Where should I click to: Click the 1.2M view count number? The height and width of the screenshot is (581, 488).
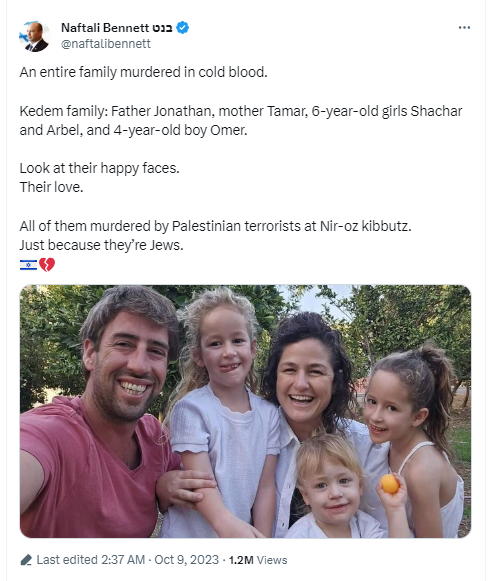coord(241,560)
